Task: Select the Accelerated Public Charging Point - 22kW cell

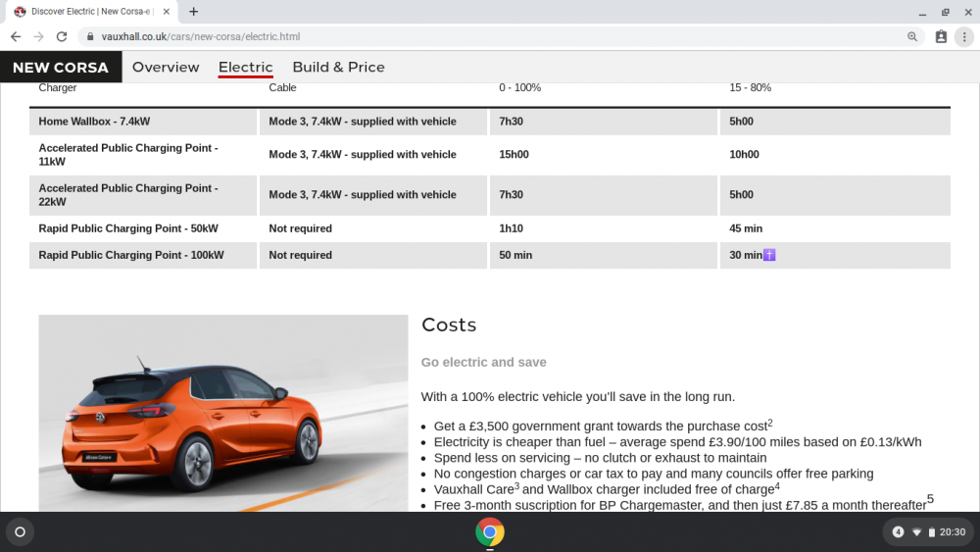Action: click(x=143, y=195)
